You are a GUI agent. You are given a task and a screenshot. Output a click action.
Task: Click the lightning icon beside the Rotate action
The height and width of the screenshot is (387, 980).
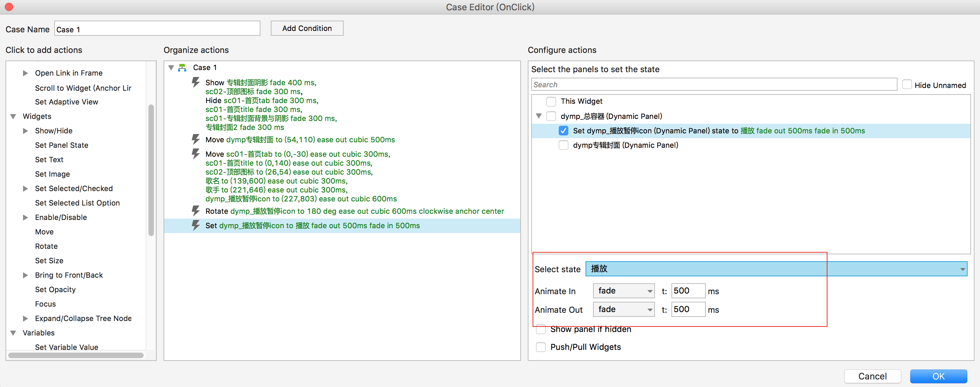click(196, 211)
